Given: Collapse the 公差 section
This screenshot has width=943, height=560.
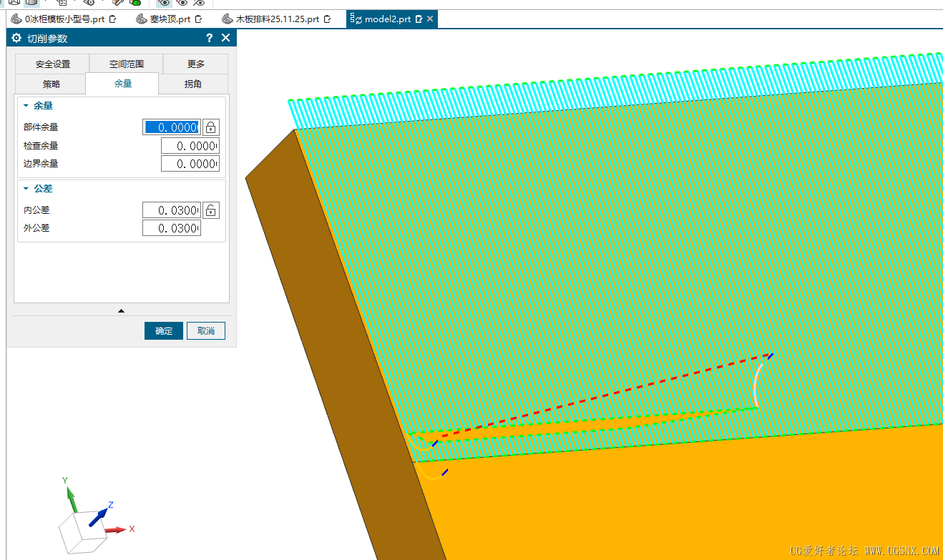Looking at the screenshot, I should click(x=26, y=189).
